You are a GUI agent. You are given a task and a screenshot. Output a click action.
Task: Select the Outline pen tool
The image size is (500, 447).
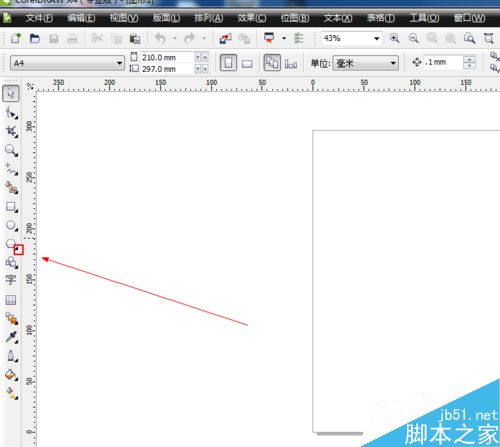[11, 356]
